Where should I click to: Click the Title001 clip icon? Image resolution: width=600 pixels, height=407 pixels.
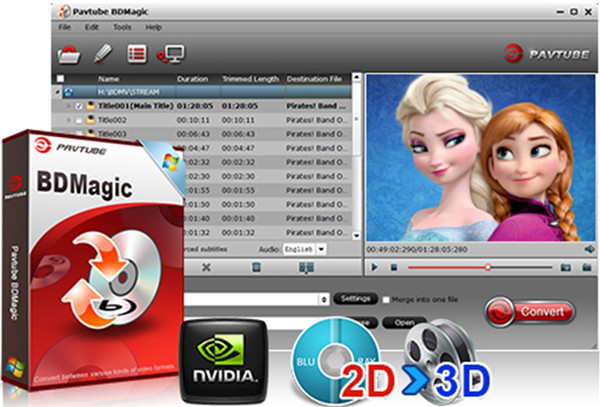[90, 106]
